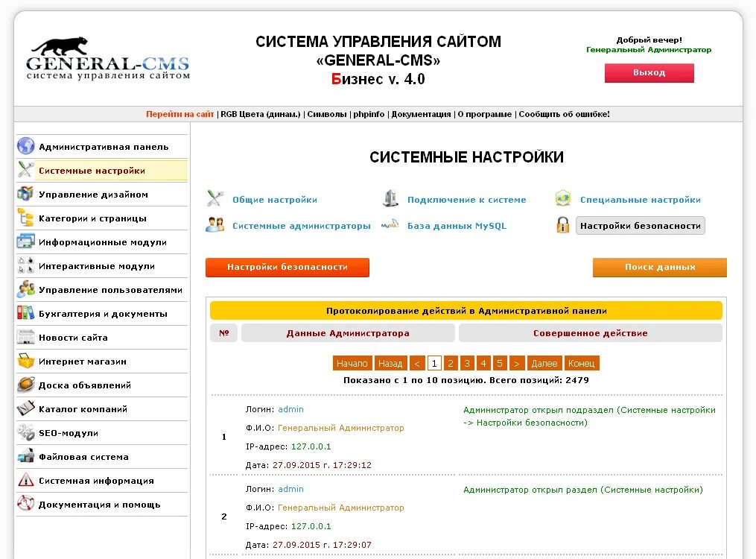Open Каталог компаний menu item
Image resolution: width=756 pixels, height=559 pixels.
pos(83,409)
